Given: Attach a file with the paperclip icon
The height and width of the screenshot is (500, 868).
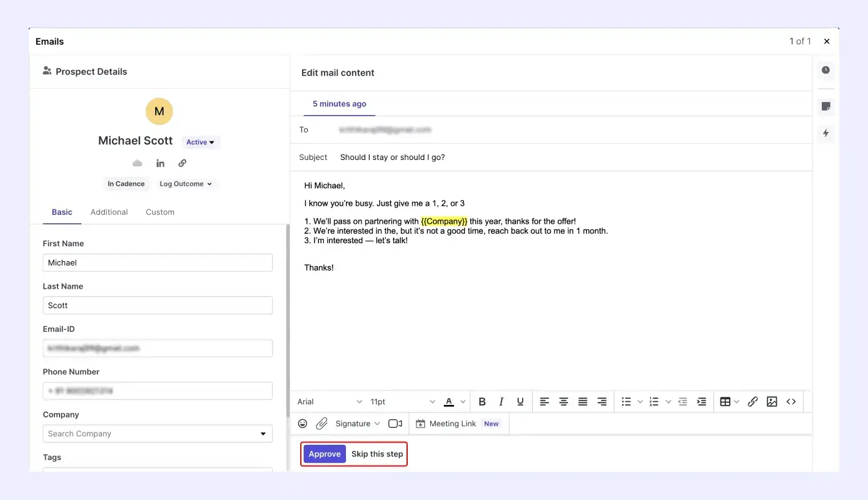Looking at the screenshot, I should [321, 424].
